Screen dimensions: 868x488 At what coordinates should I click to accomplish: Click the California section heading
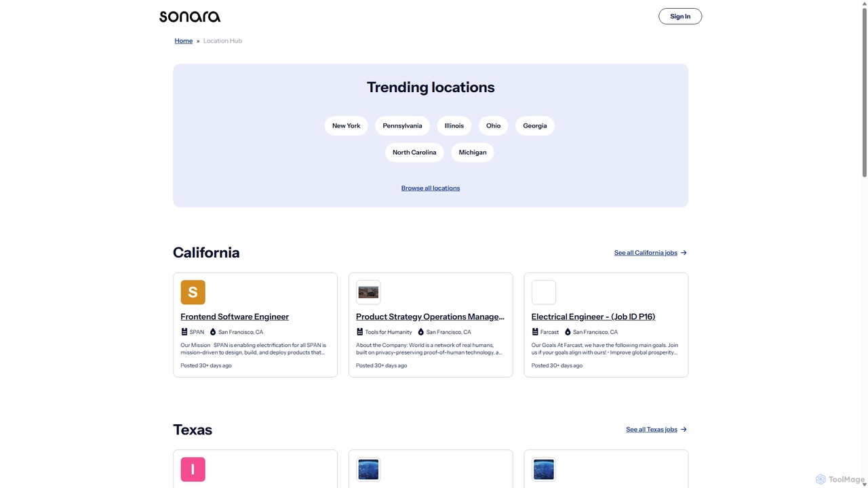click(206, 253)
